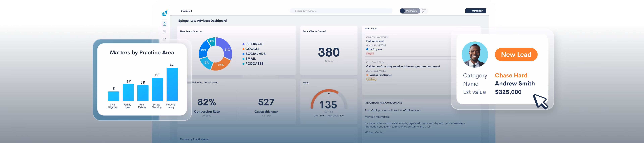Click the Civil Litigation bar showing 8

coord(114,96)
